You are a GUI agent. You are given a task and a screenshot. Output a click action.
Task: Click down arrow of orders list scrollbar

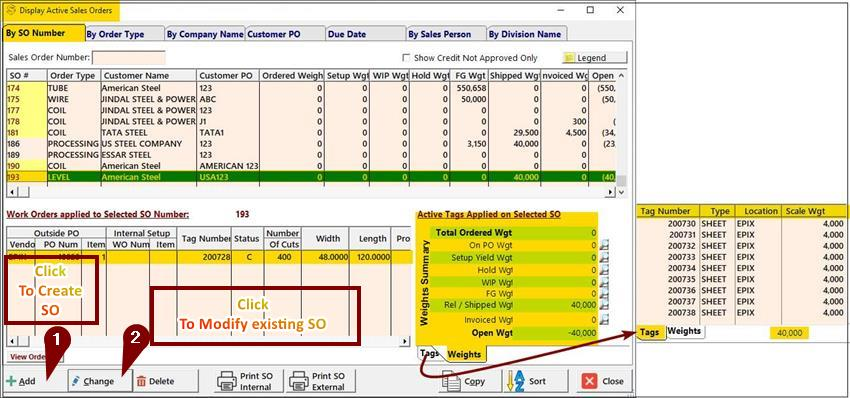(621, 192)
